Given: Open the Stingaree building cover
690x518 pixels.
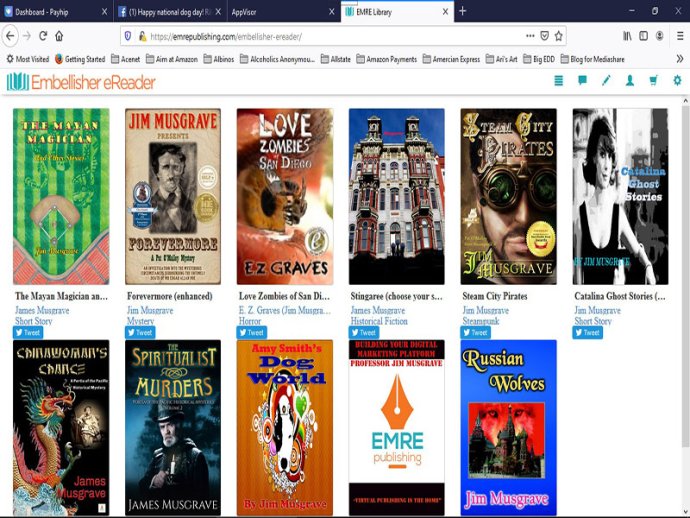Looking at the screenshot, I should tap(396, 196).
